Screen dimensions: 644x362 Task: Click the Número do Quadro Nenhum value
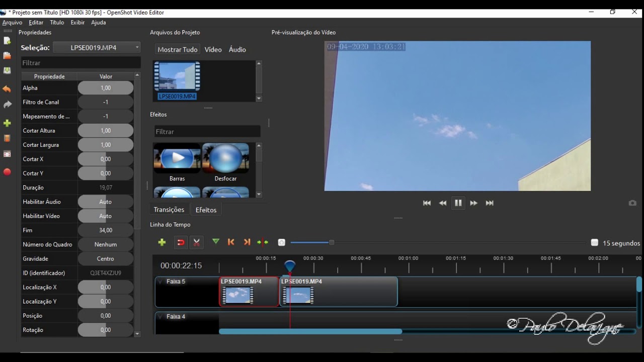coord(106,244)
